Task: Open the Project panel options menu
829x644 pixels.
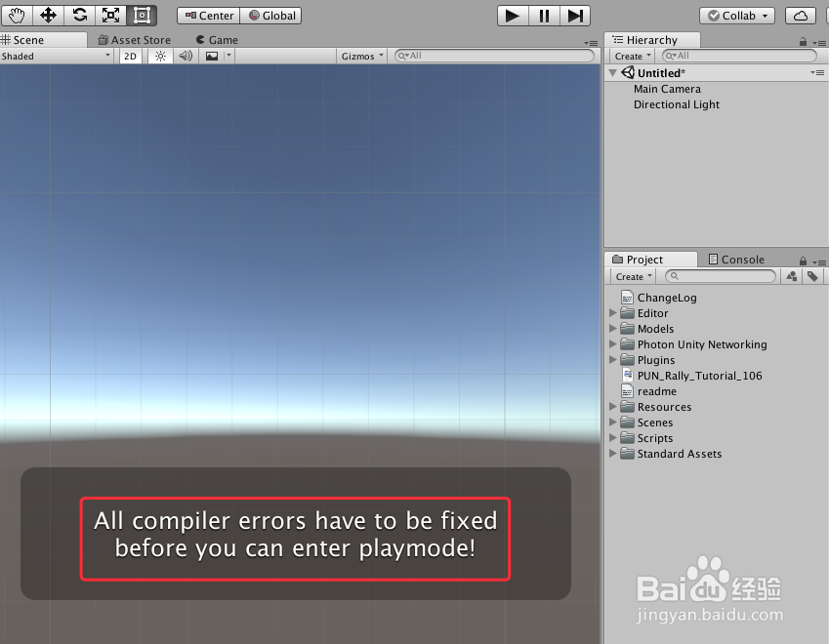Action: [819, 262]
